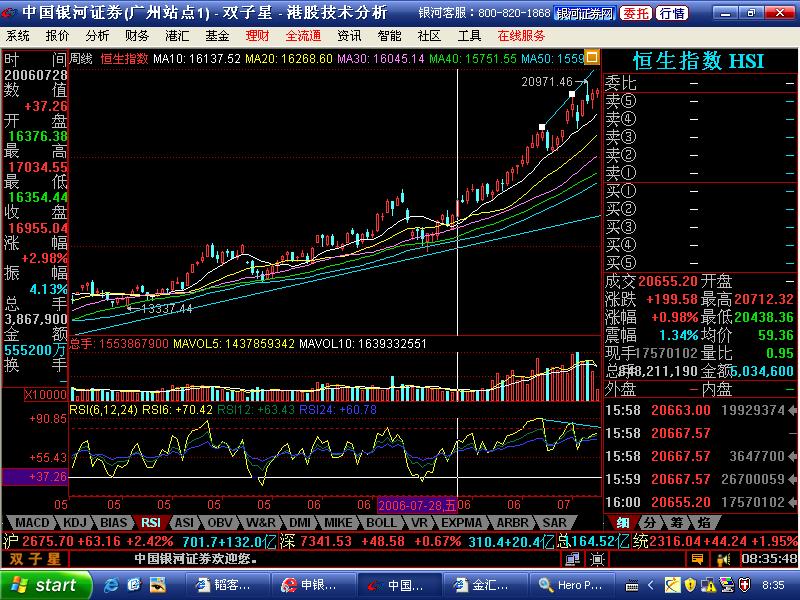Click the orange message status icon
800x600 pixels.
[x=697, y=560]
